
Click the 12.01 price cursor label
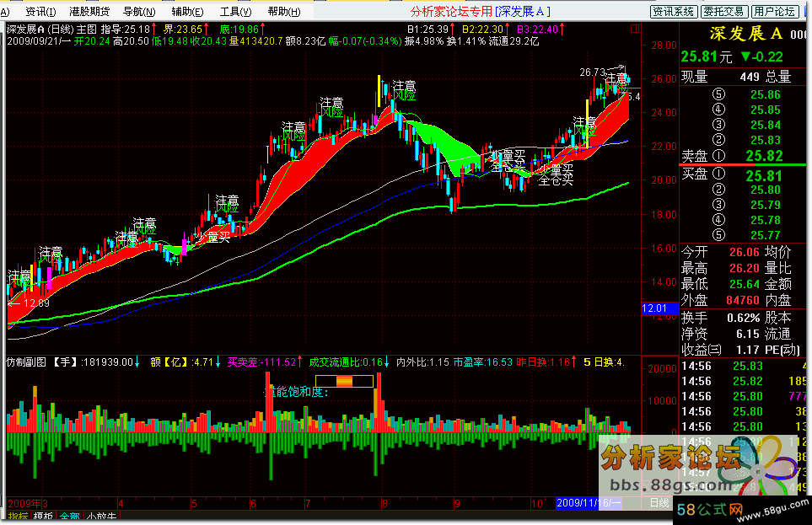[x=659, y=308]
